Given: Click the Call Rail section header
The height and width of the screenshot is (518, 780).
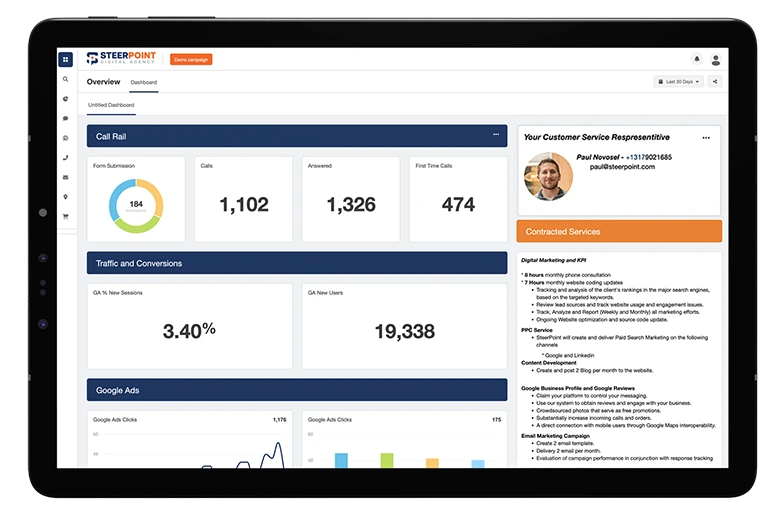Looking at the screenshot, I should point(297,136).
